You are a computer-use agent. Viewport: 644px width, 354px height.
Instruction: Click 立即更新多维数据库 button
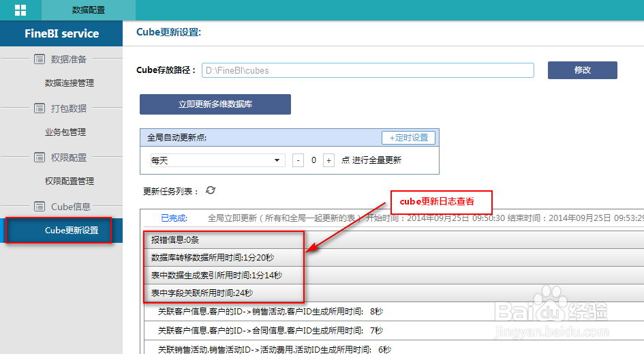[215, 104]
